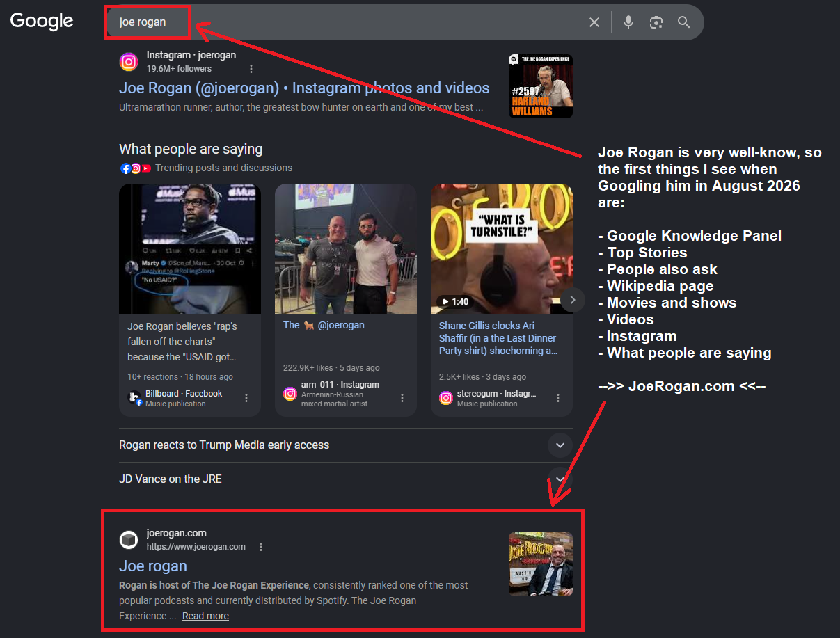Open three-dot menu beside 19.6M+ followers
This screenshot has height=638, width=840.
click(251, 69)
